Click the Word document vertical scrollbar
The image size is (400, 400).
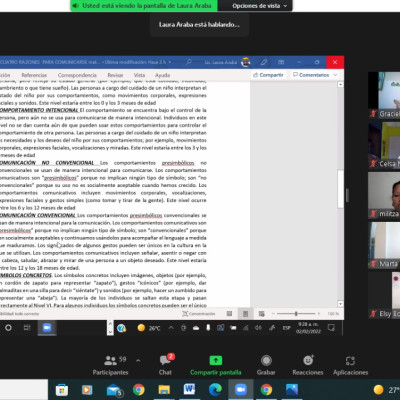pyautogui.click(x=340, y=189)
